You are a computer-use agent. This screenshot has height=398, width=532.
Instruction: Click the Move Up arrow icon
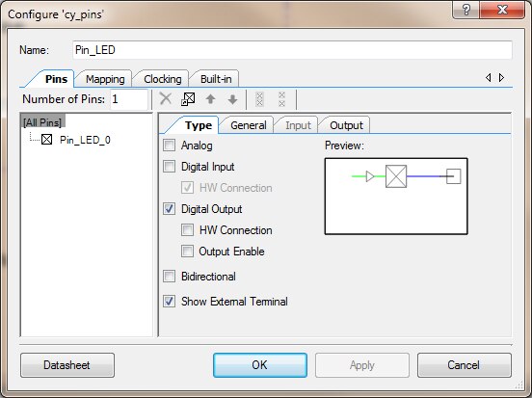click(x=210, y=99)
